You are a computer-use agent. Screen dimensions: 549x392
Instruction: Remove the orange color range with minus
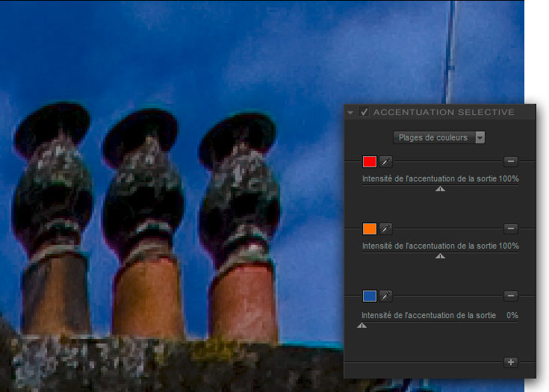click(x=511, y=228)
